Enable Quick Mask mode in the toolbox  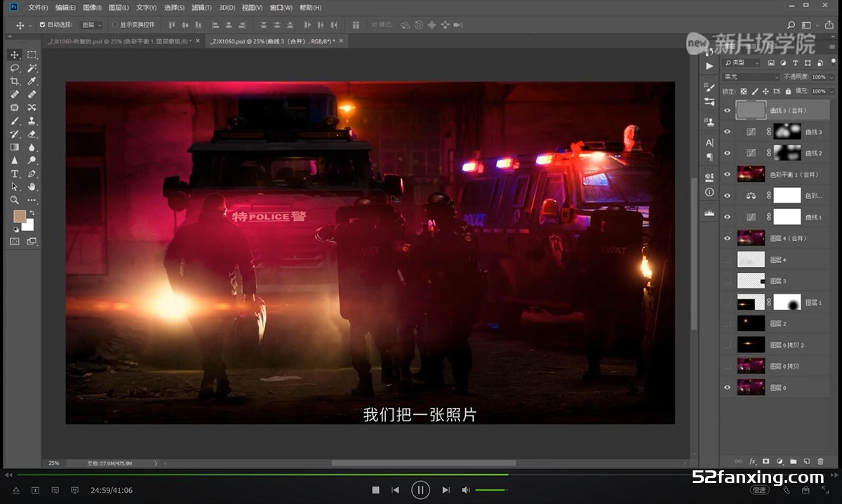click(x=15, y=241)
